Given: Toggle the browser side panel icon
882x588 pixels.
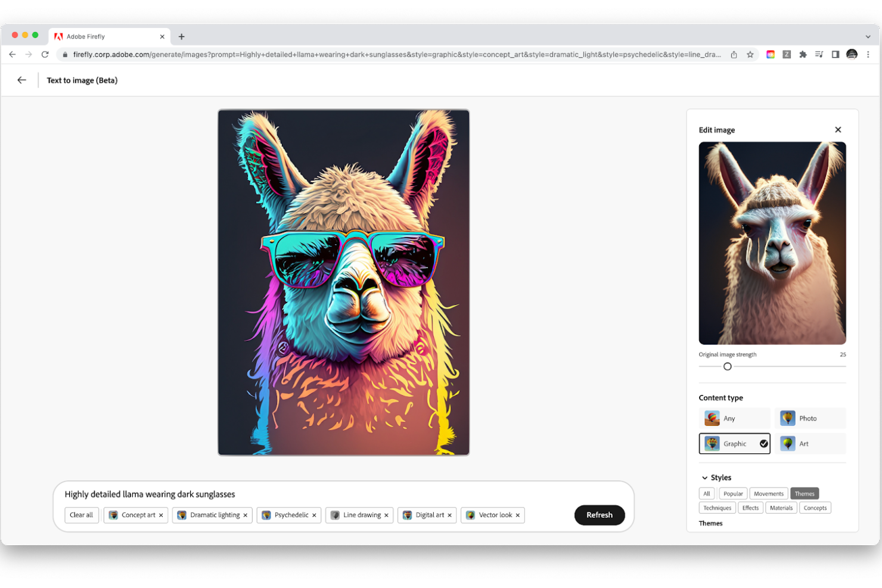Looking at the screenshot, I should click(x=836, y=54).
